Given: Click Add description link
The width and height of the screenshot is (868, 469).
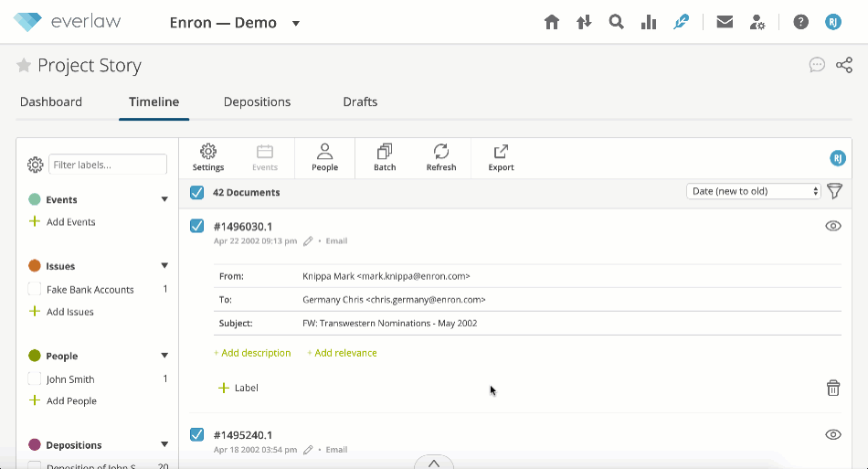Looking at the screenshot, I should [x=252, y=353].
